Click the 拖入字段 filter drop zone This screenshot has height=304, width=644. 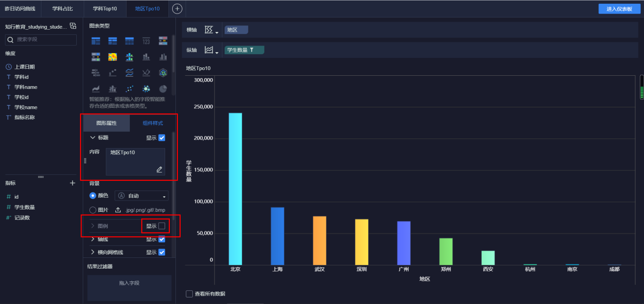(x=129, y=288)
